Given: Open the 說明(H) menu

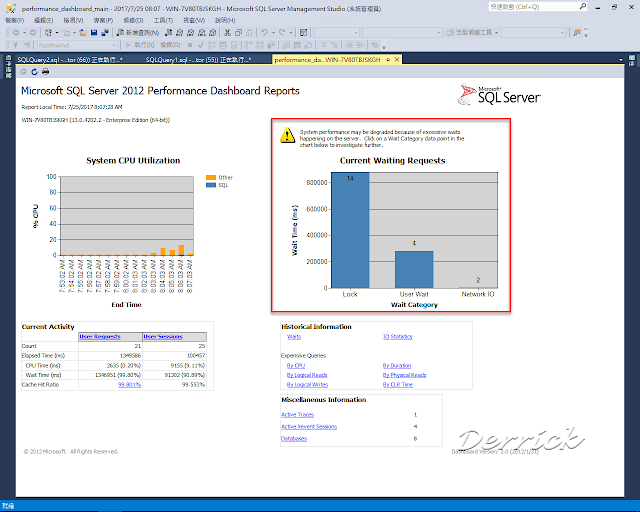Looking at the screenshot, I should tap(225, 20).
